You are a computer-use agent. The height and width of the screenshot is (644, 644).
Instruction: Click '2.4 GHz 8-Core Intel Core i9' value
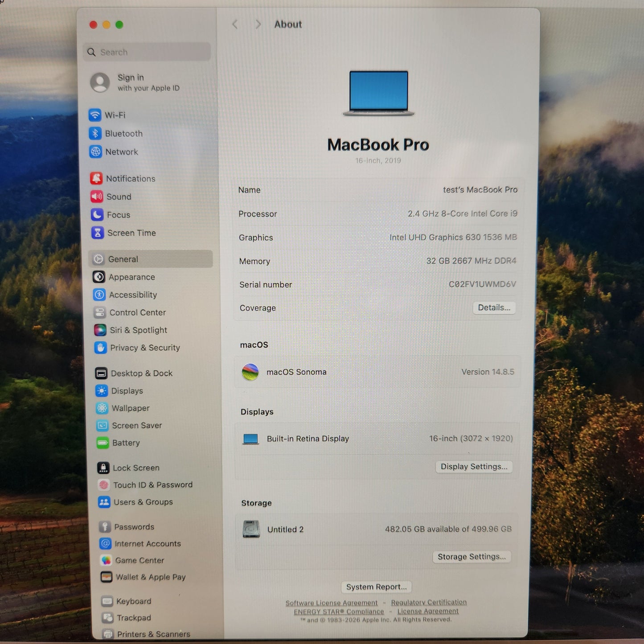[x=463, y=214]
